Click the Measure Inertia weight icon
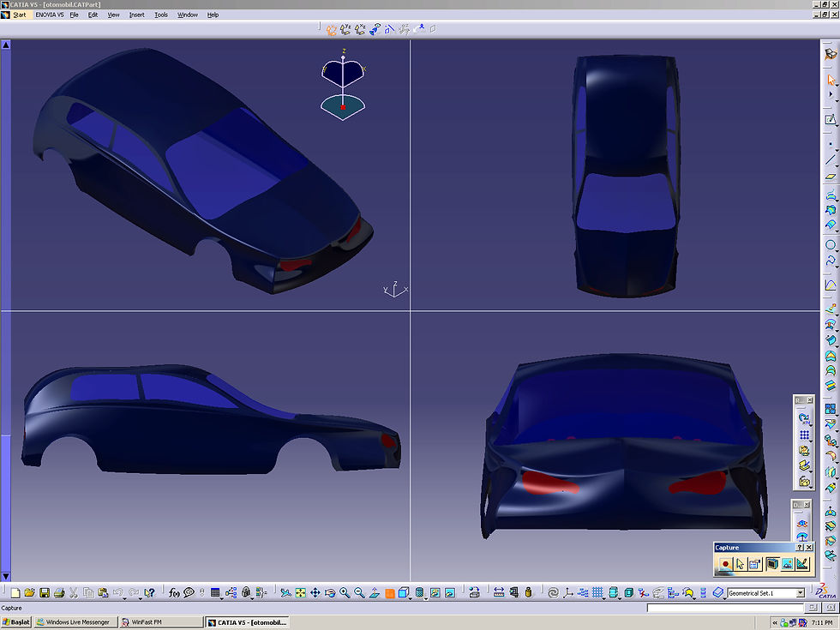The height and width of the screenshot is (630, 840). pos(529,592)
